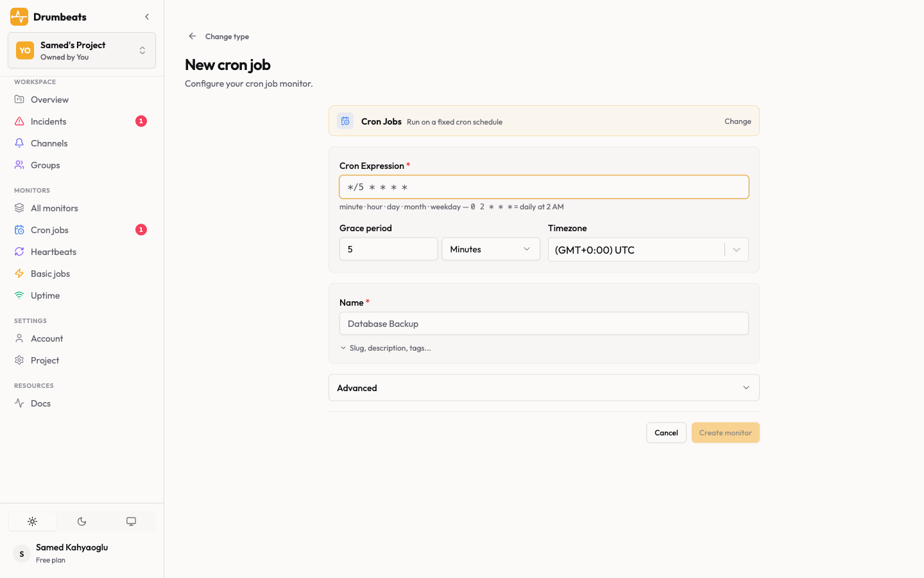Image resolution: width=924 pixels, height=578 pixels.
Task: Switch to light theme
Action: point(32,521)
